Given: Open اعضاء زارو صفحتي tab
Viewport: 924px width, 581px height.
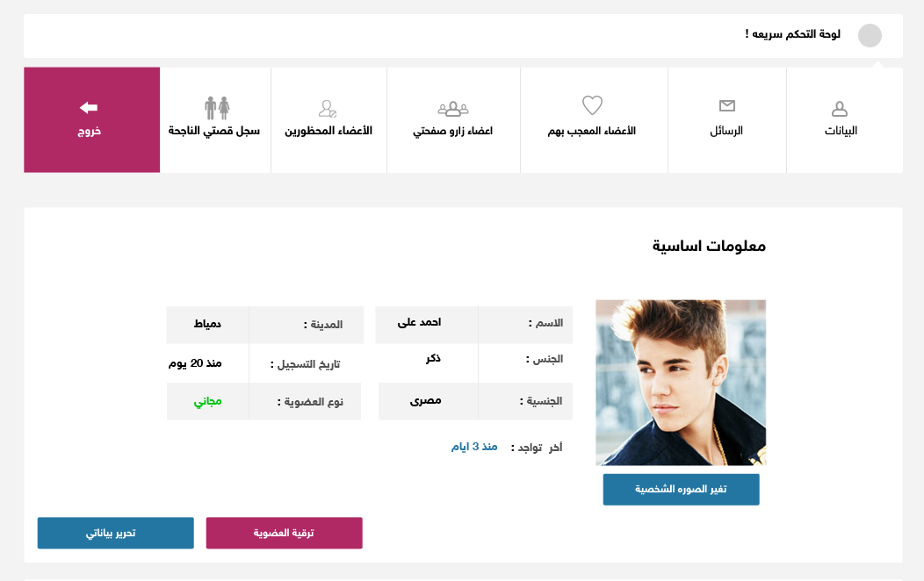Looking at the screenshot, I should pos(453,131).
